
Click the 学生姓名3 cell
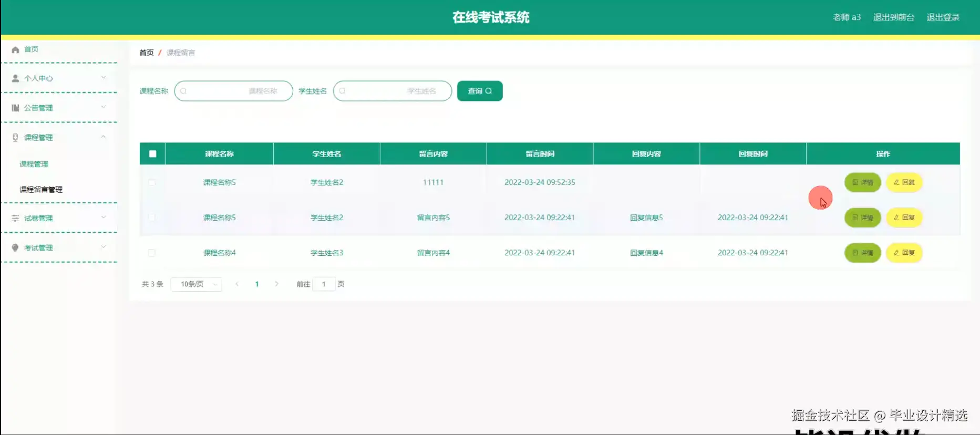(326, 253)
